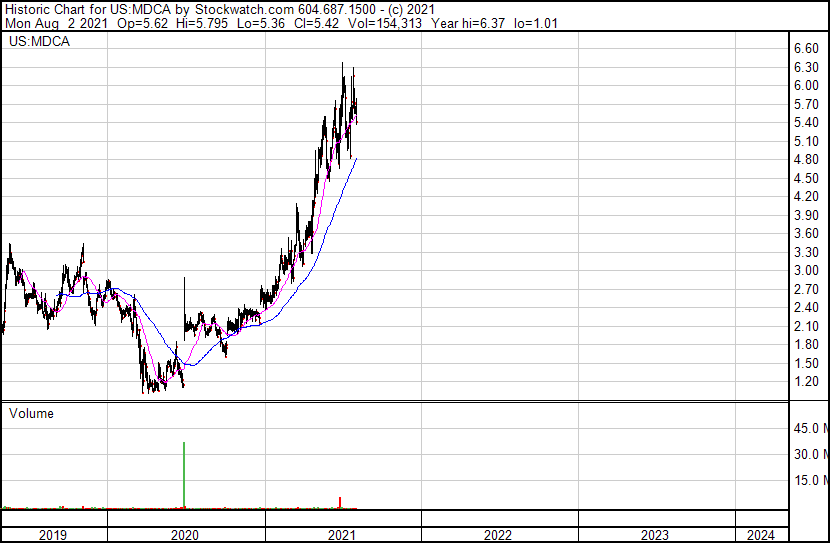830x543 pixels.
Task: Click the 1.20 price axis label
Action: click(x=806, y=382)
